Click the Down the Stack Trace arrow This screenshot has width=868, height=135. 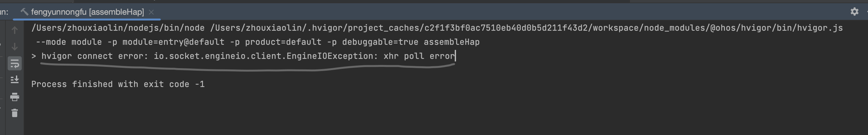pyautogui.click(x=14, y=46)
